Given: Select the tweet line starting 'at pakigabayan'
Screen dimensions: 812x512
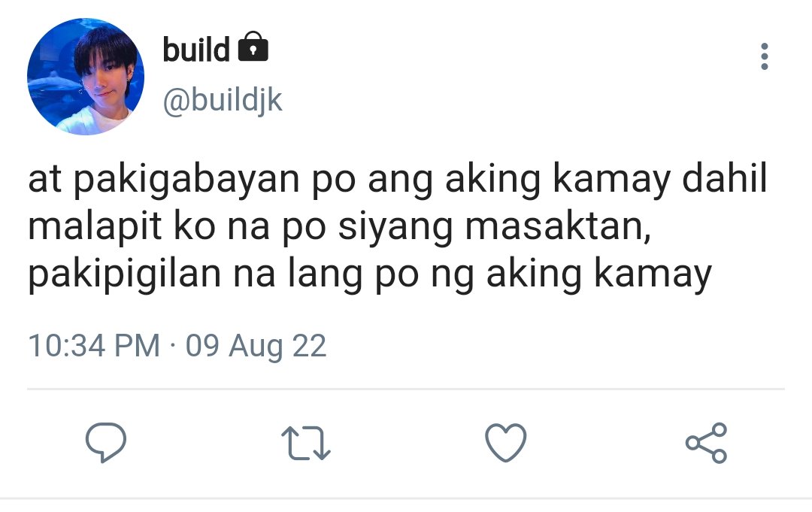Looking at the screenshot, I should 397,180.
